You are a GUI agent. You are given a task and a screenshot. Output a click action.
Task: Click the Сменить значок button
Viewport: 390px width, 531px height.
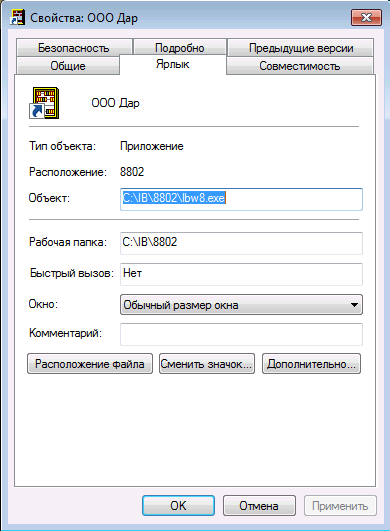pos(207,364)
